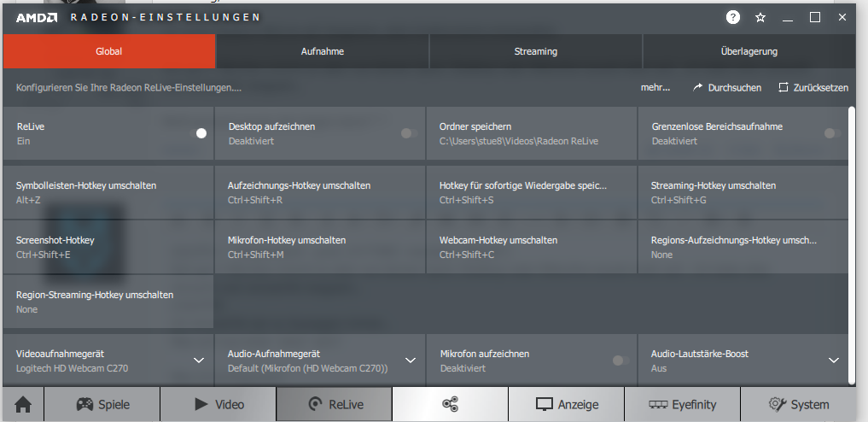Expand Audio-Lautstärke-Boost dropdown
This screenshot has height=422, width=868.
(834, 360)
